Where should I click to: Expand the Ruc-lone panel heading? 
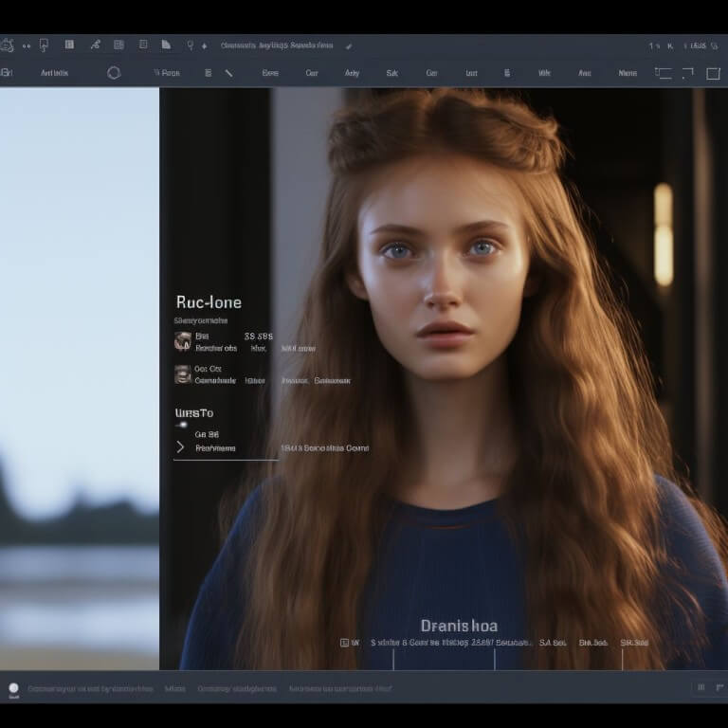(209, 302)
